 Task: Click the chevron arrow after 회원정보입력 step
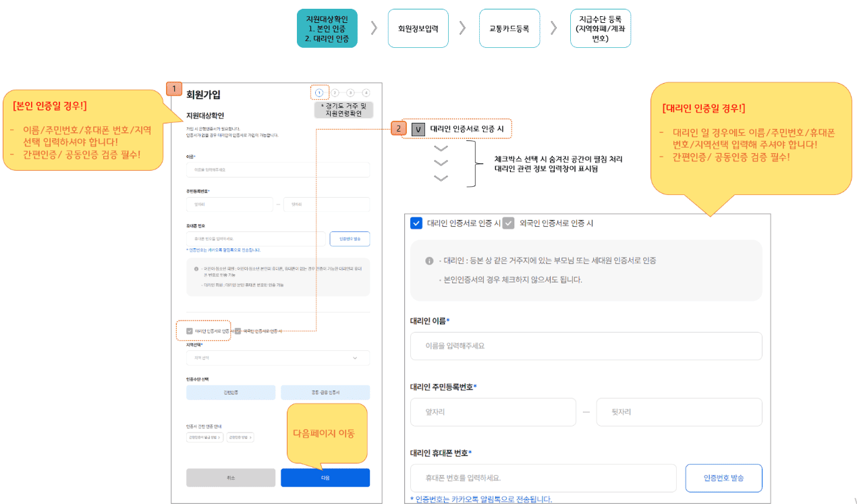[x=464, y=28]
